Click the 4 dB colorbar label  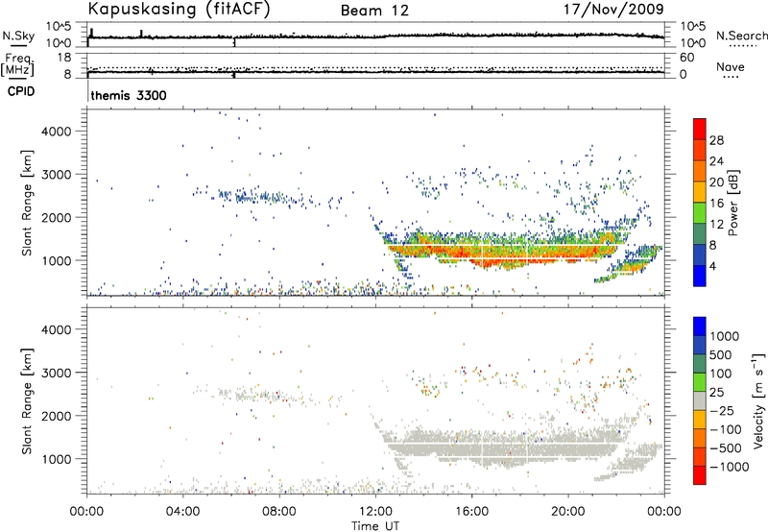point(712,267)
